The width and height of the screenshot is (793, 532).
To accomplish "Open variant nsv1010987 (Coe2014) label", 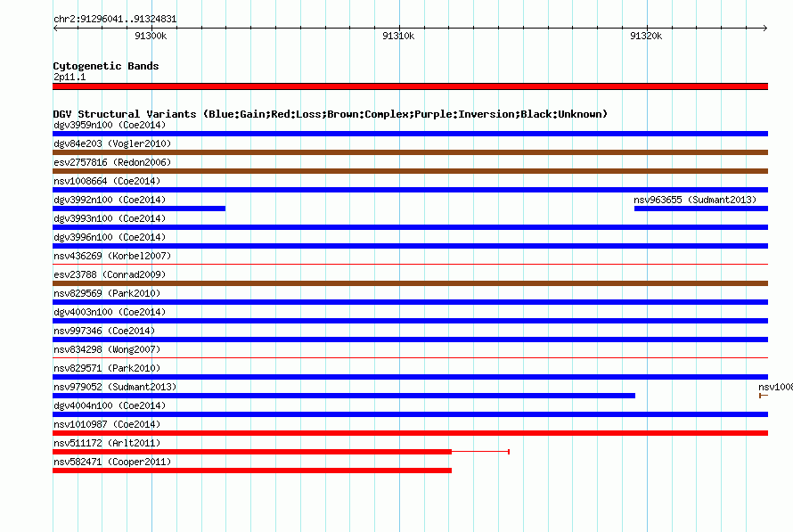I will tap(107, 424).
